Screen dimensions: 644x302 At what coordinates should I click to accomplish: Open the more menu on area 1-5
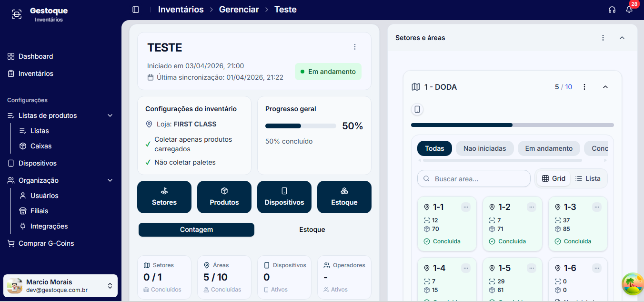(532, 268)
